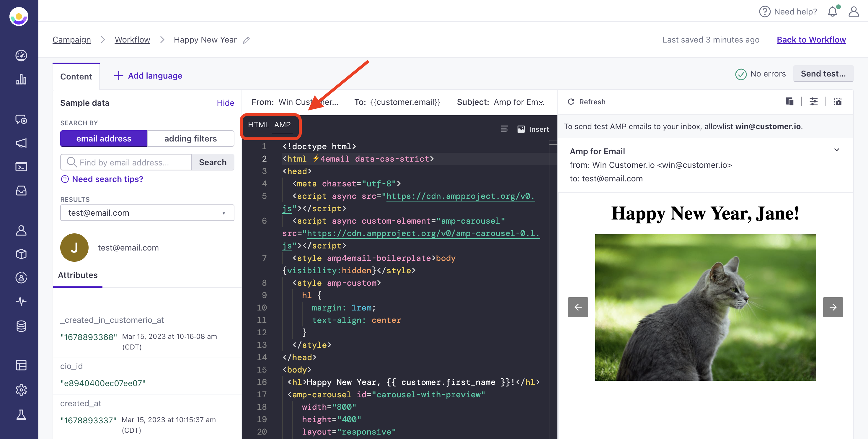Follow the Back to Workflow link
Image resolution: width=868 pixels, height=439 pixels.
[811, 40]
